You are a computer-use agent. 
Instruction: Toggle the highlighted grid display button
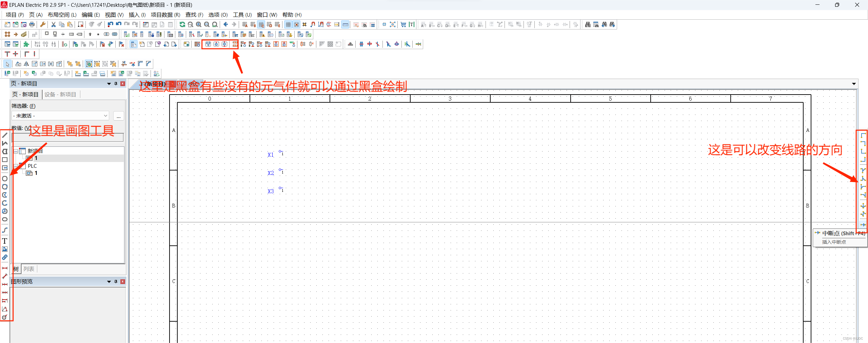288,24
